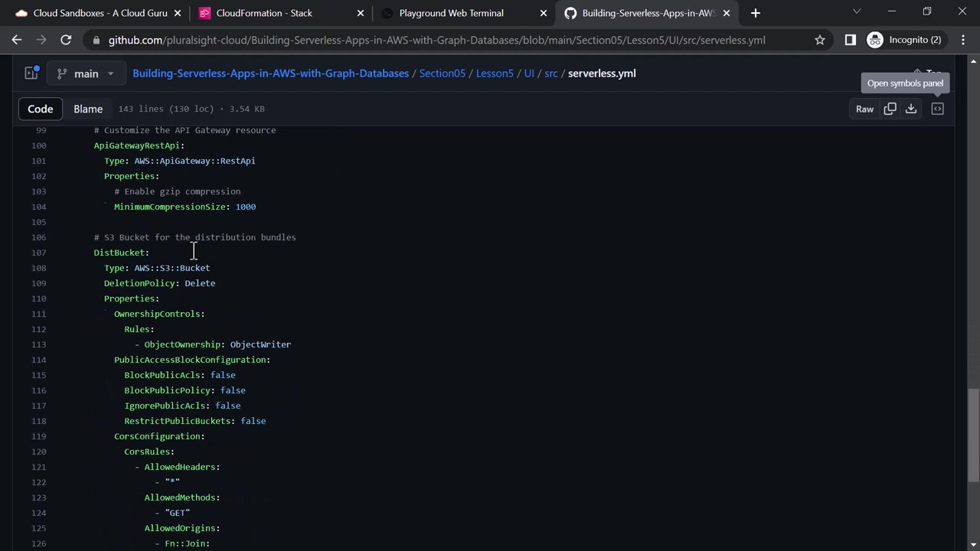Copy raw file contents icon
The height and width of the screenshot is (551, 980).
coord(890,109)
